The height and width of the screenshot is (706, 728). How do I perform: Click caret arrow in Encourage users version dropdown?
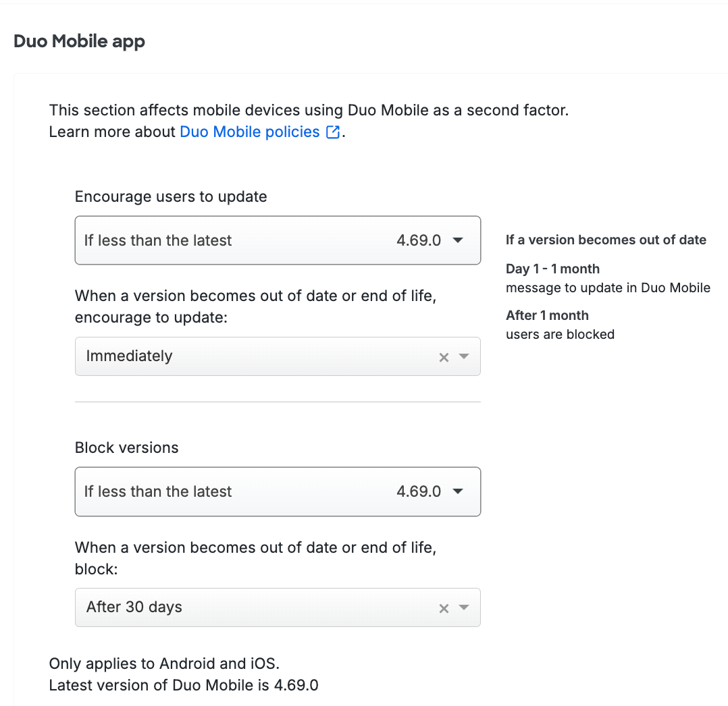[x=458, y=240]
